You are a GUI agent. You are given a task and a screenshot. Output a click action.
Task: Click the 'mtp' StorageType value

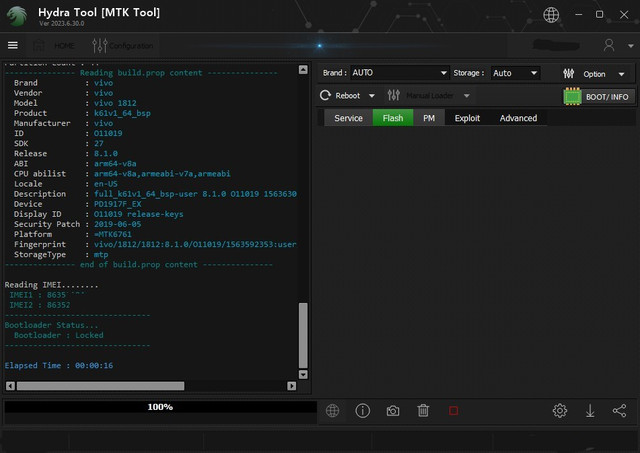[x=101, y=255]
